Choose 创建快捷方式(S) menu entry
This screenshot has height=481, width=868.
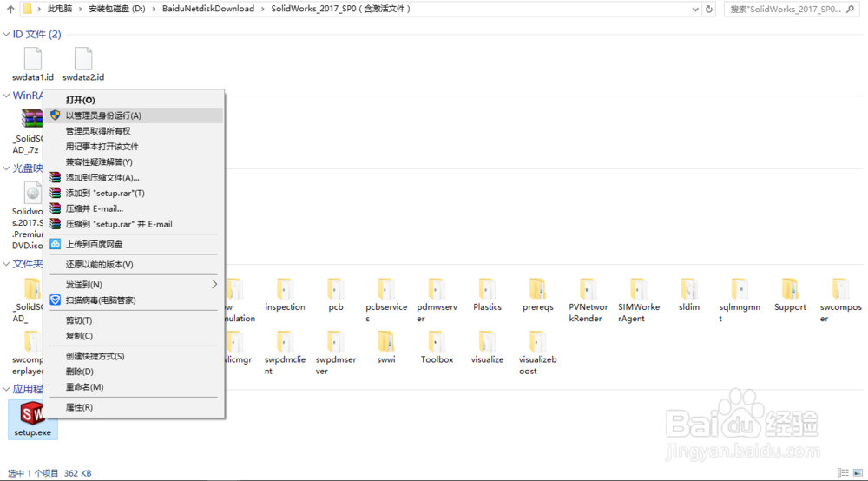[x=134, y=356]
